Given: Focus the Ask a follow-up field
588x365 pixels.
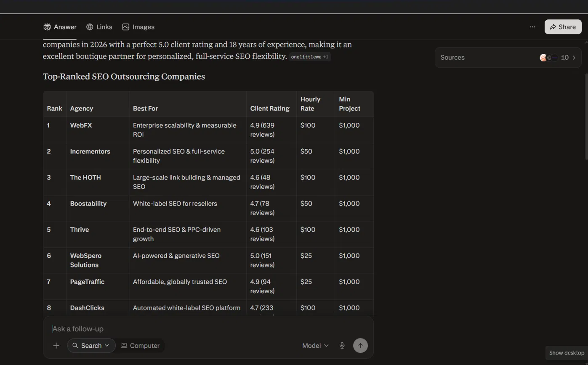Looking at the screenshot, I should 208,329.
